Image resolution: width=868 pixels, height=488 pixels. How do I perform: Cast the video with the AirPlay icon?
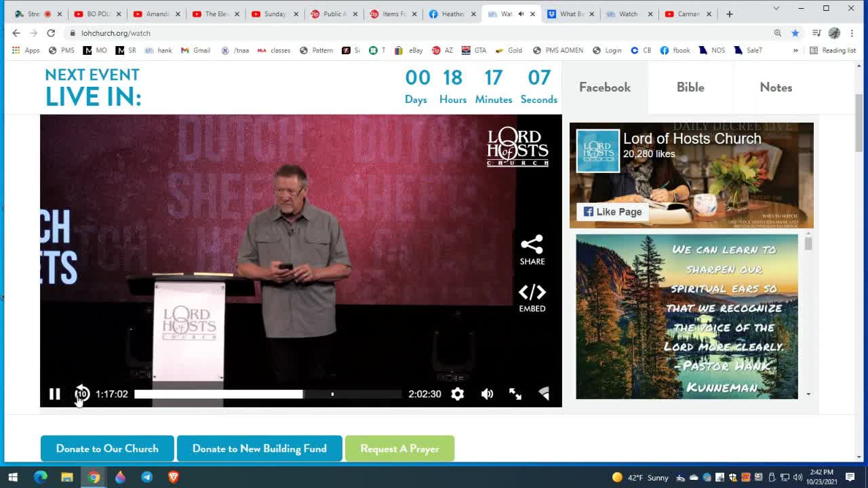point(544,394)
